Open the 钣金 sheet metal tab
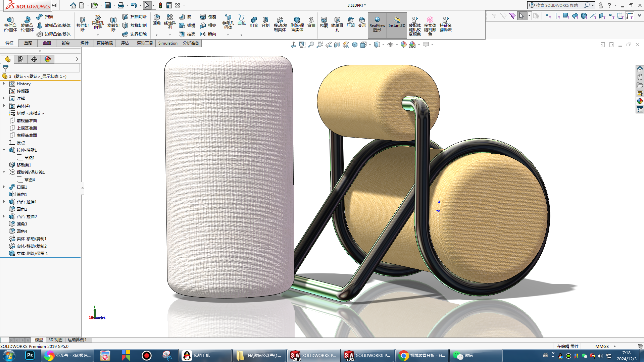The width and height of the screenshot is (644, 362). click(66, 43)
